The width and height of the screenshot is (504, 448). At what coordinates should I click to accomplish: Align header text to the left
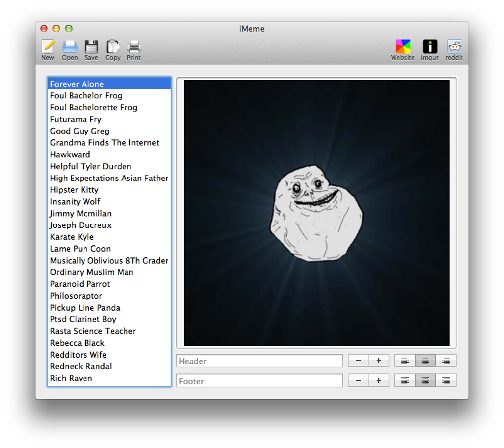pyautogui.click(x=405, y=360)
